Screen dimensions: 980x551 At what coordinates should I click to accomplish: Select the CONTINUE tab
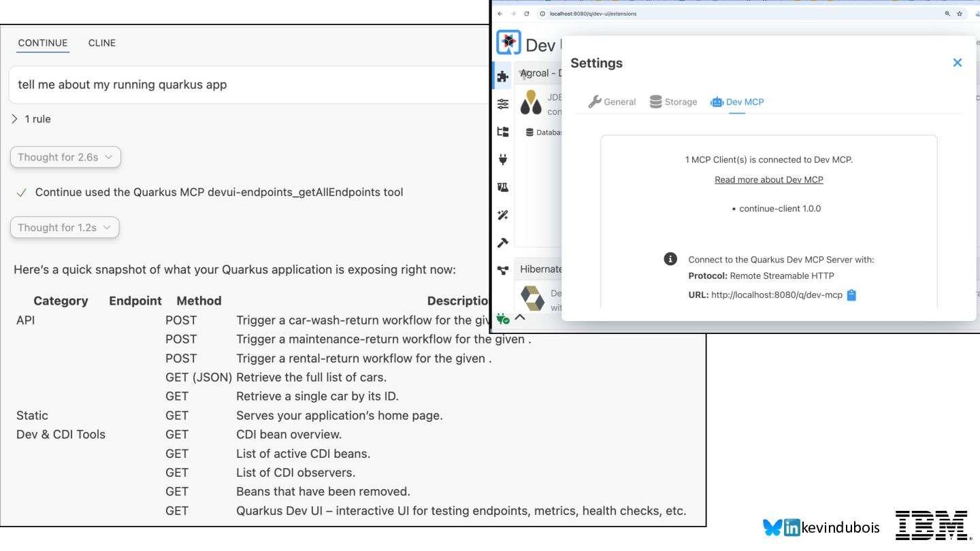43,43
